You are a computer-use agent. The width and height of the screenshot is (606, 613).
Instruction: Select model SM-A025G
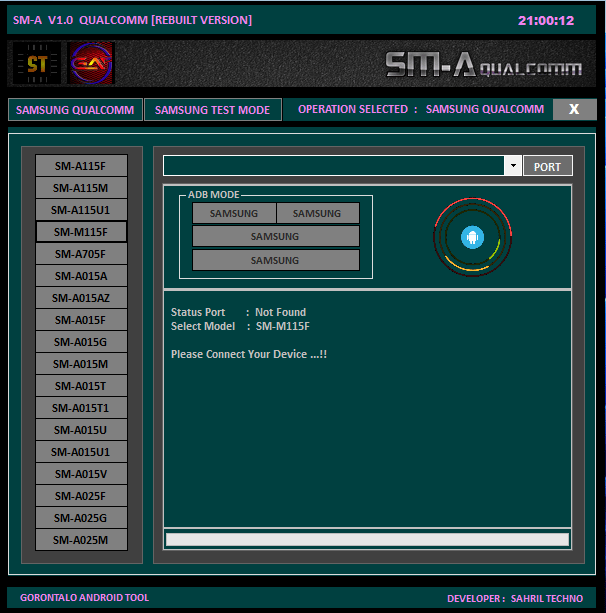(x=81, y=518)
